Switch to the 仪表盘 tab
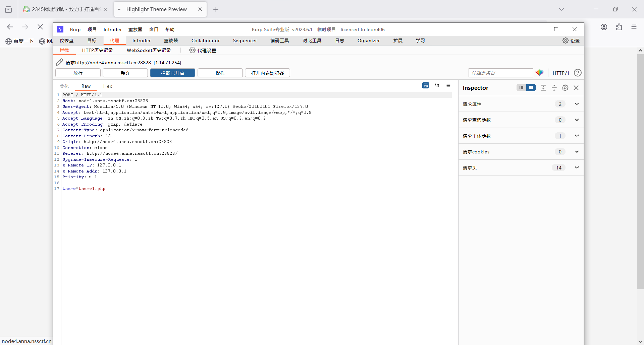This screenshot has width=644, height=345. 67,41
